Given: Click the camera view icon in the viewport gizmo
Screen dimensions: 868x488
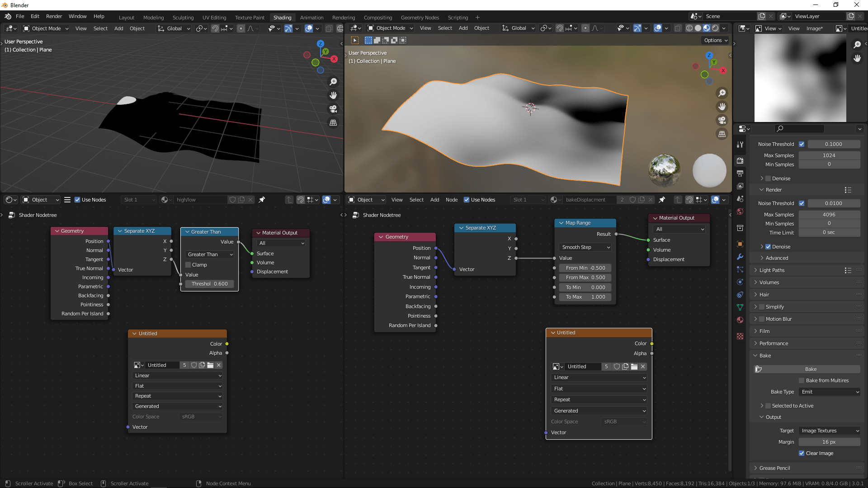Looking at the screenshot, I should pos(333,109).
